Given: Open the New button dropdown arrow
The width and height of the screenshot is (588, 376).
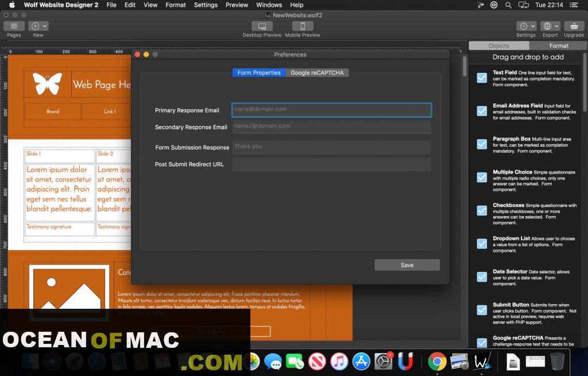Looking at the screenshot, I should point(45,26).
